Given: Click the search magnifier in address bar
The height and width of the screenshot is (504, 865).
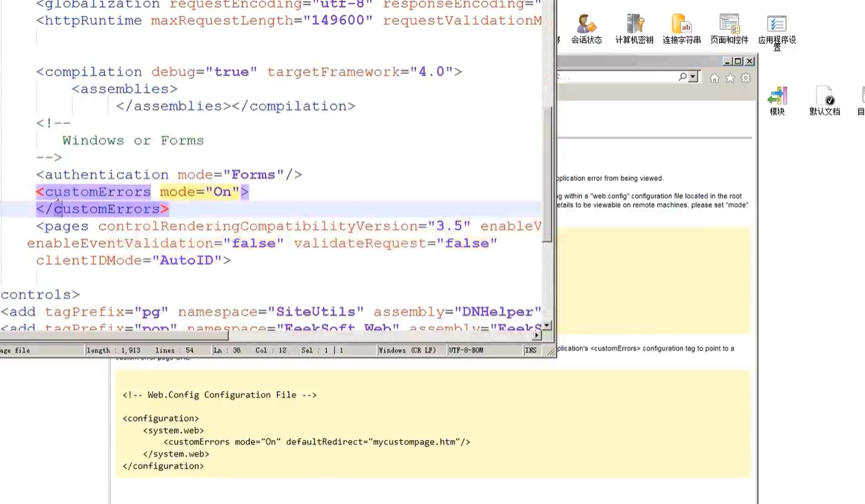Looking at the screenshot, I should (x=683, y=77).
